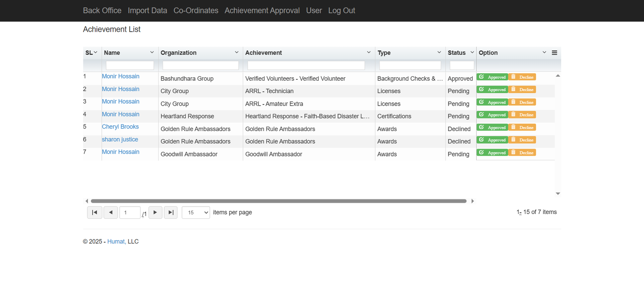Decline the Goodwill Ambassador achievement
The width and height of the screenshot is (644, 295).
pyautogui.click(x=522, y=153)
